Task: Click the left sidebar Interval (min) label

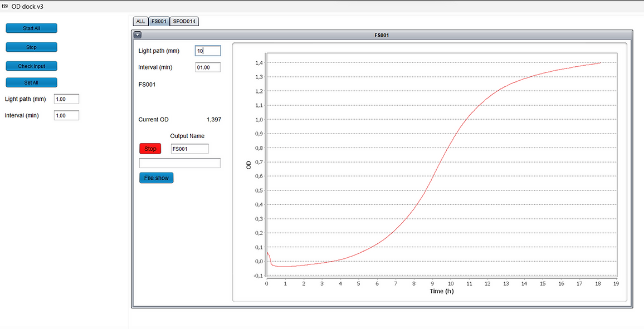Action: tap(22, 116)
